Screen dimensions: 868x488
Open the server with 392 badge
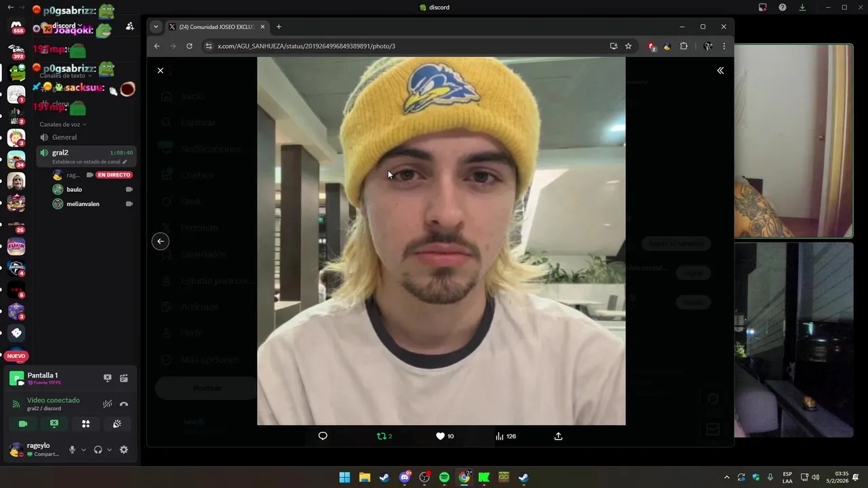coord(17,52)
